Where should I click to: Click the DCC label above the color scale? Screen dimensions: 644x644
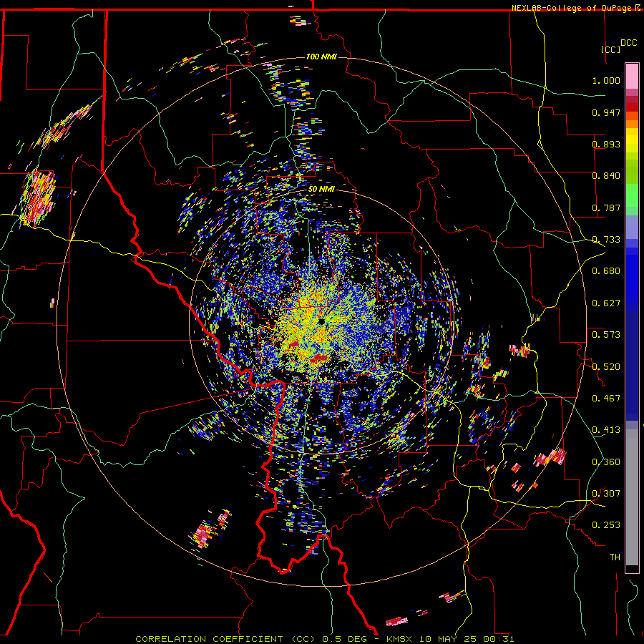(628, 43)
